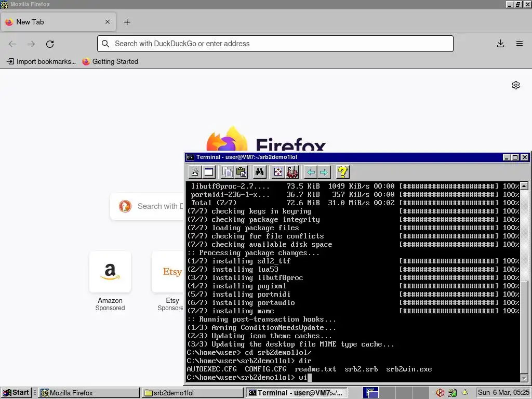Go back in Firefox
This screenshot has width=532, height=399.
12,44
